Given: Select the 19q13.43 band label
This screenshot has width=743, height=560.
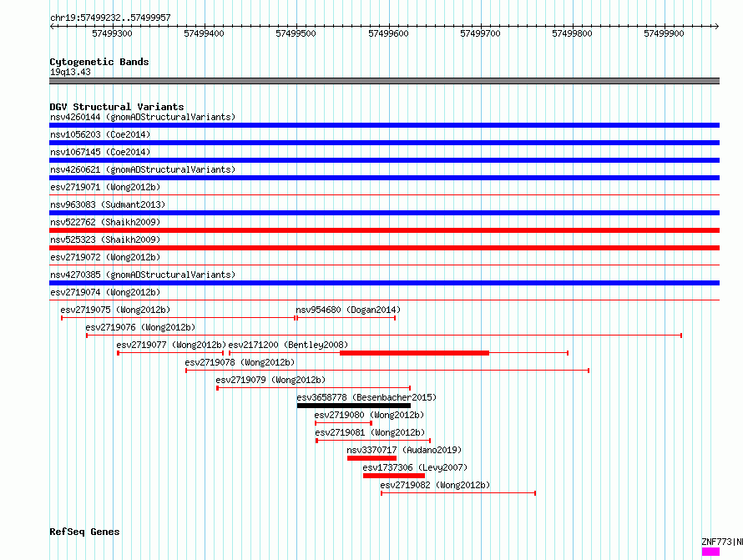Looking at the screenshot, I should [70, 72].
